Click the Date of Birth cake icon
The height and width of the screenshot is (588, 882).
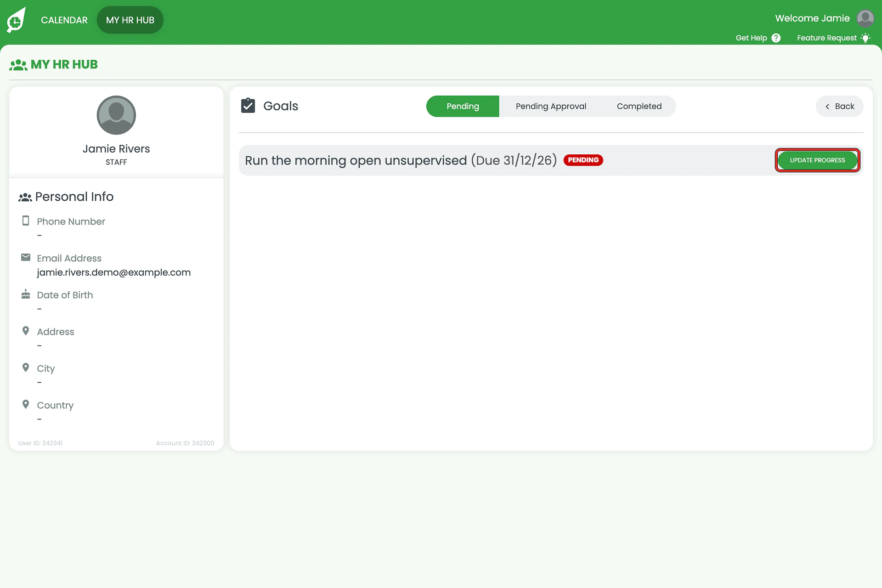[x=26, y=294]
